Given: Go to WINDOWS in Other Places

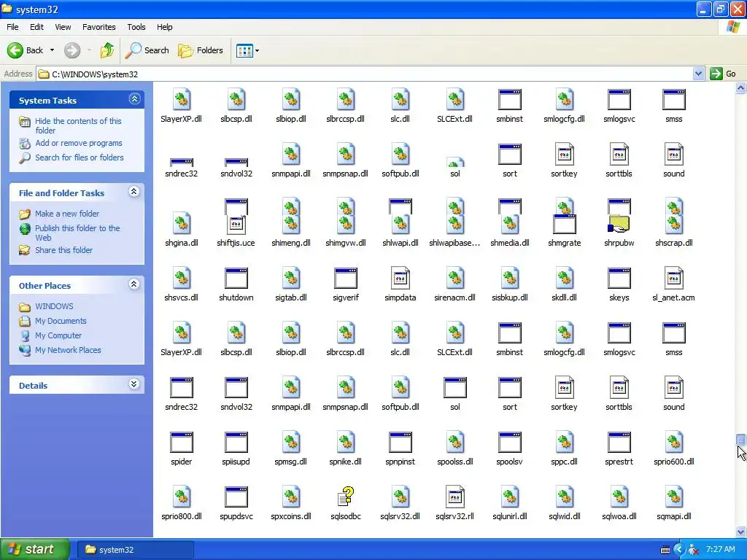Looking at the screenshot, I should [x=54, y=306].
